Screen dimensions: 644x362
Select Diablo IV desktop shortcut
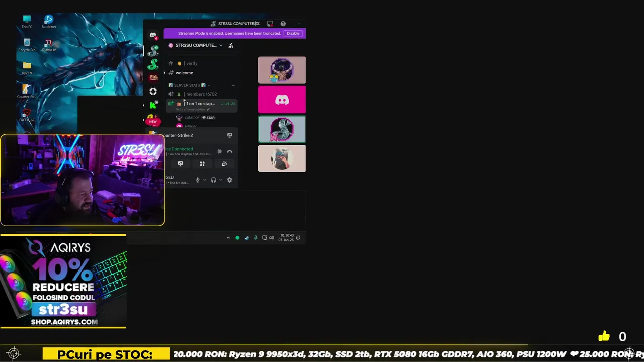point(49,45)
